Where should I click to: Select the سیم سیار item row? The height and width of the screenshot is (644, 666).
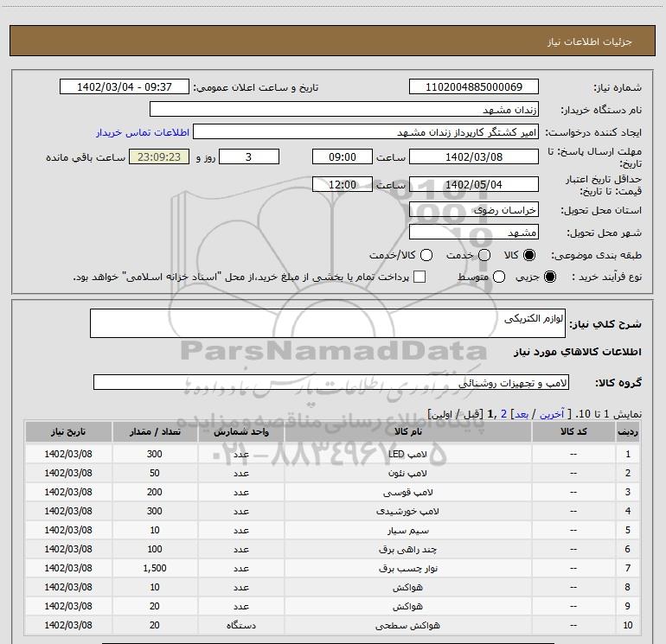point(332,530)
